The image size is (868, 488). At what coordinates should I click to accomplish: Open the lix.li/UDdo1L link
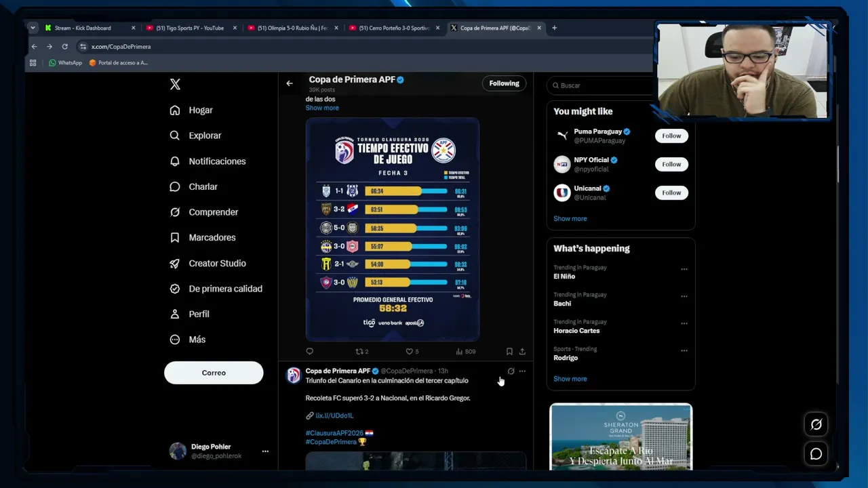click(334, 415)
